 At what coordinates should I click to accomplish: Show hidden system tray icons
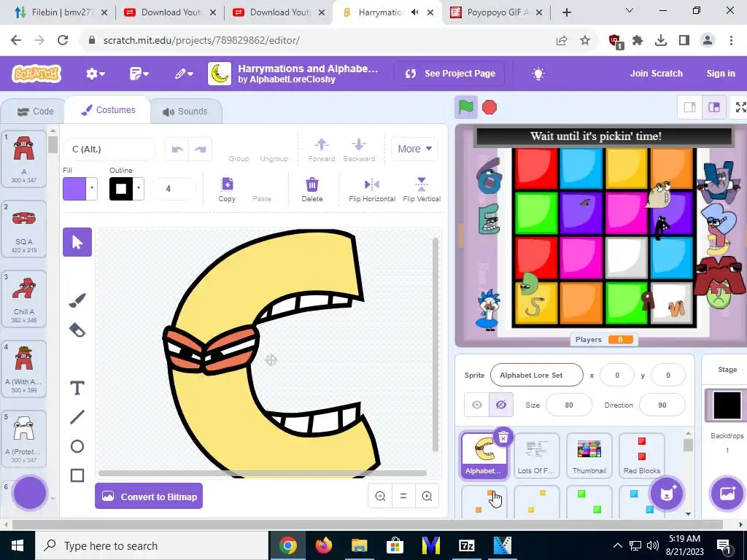(x=617, y=545)
